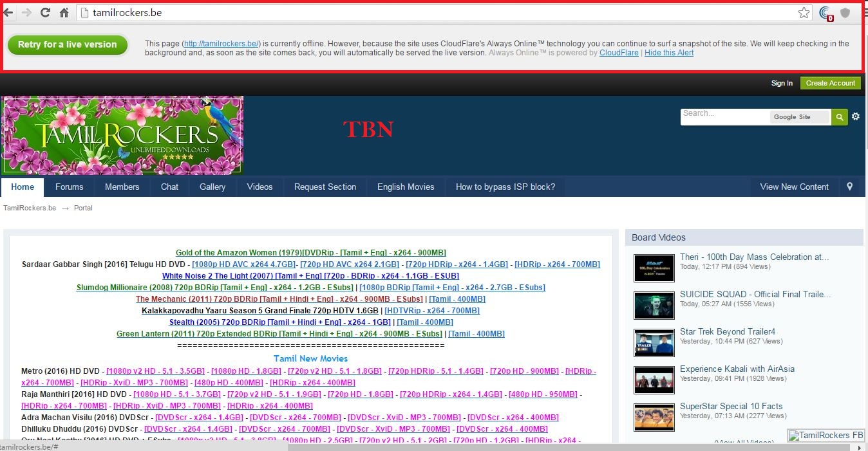This screenshot has height=451, width=868.
Task: Open the Members tab
Action: [x=122, y=187]
